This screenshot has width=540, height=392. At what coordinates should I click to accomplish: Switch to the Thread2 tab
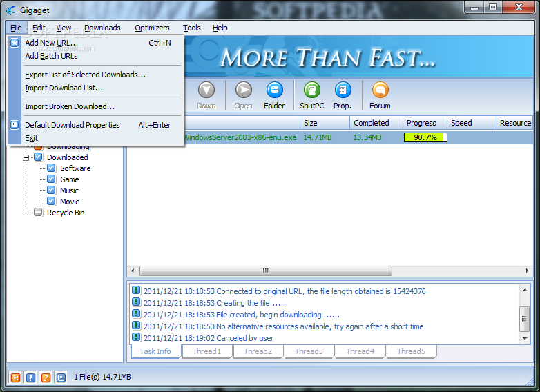[258, 351]
